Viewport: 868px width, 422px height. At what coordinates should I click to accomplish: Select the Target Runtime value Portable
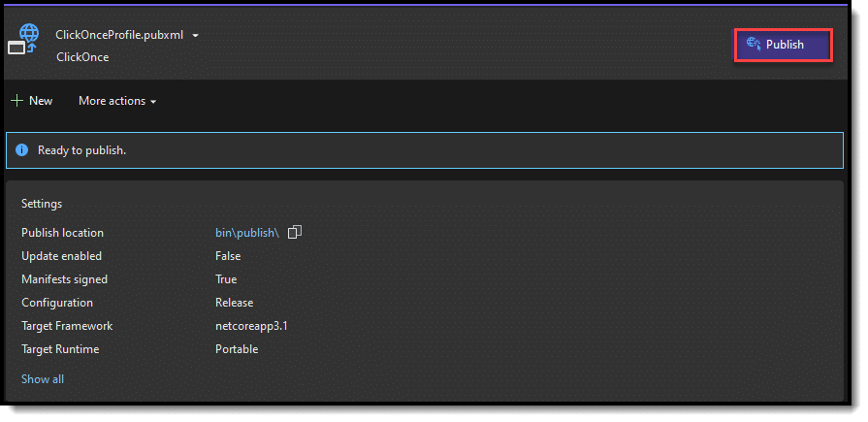(237, 349)
